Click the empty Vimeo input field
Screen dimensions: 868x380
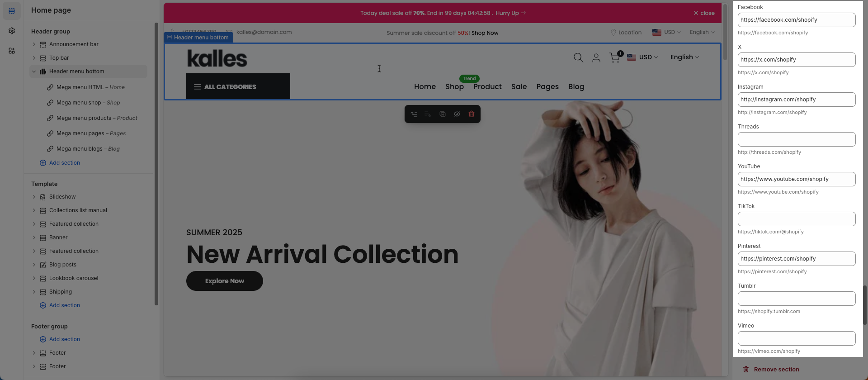coord(797,338)
